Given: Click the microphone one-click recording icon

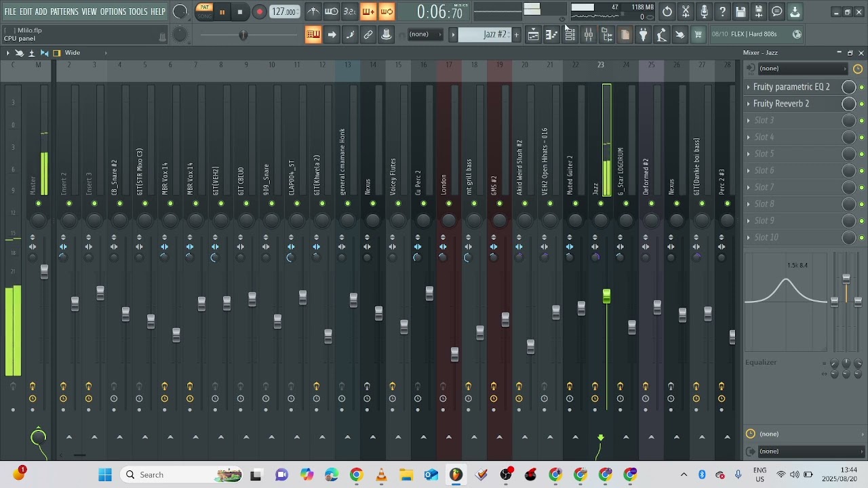Looking at the screenshot, I should [704, 12].
